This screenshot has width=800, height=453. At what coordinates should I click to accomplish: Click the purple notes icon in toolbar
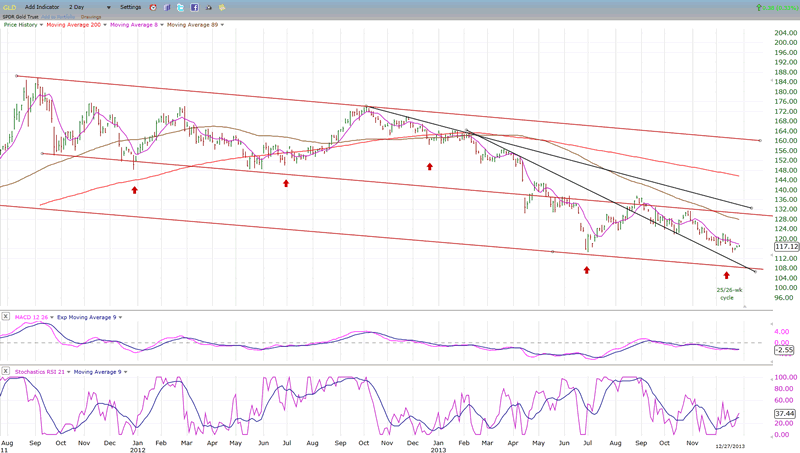166,7
